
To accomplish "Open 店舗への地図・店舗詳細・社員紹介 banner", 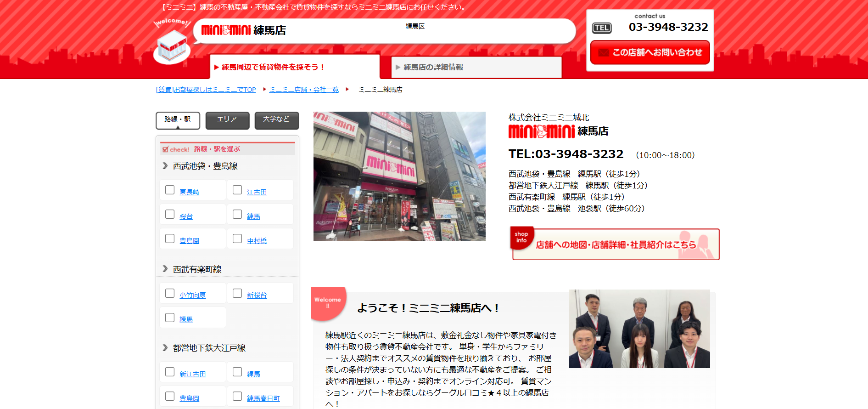I will tap(615, 244).
